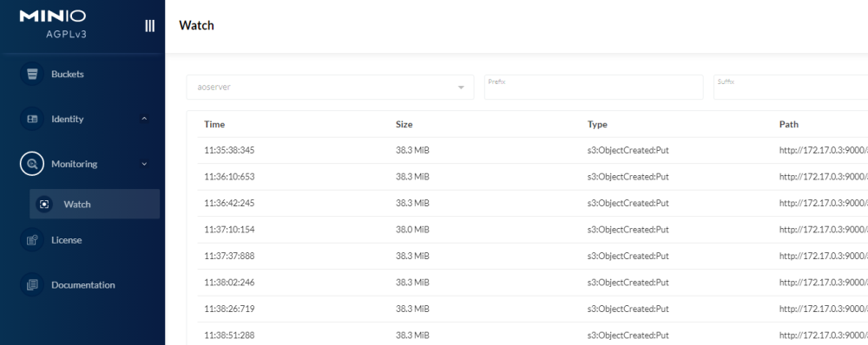Viewport: 868px width, 345px height.
Task: Click the License icon in sidebar
Action: coord(32,240)
